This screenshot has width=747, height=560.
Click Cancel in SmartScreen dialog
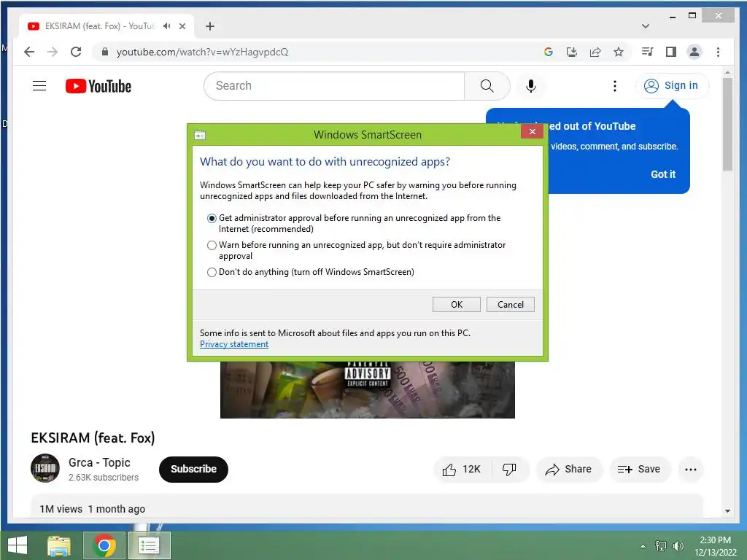coord(510,304)
